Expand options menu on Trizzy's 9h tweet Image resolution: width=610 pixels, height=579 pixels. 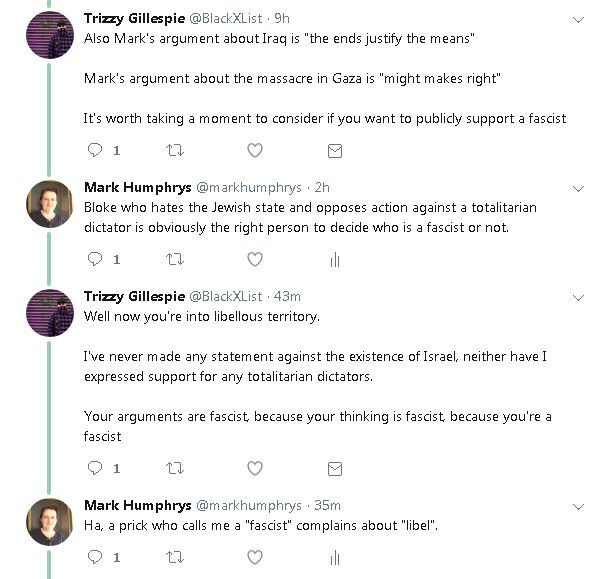point(578,20)
